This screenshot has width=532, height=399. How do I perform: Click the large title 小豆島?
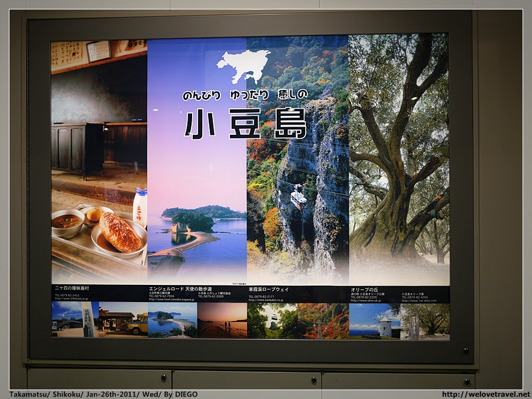245,124
